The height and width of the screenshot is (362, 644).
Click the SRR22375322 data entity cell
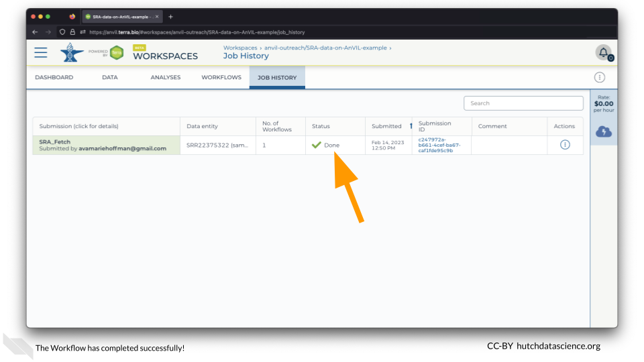[x=217, y=145]
